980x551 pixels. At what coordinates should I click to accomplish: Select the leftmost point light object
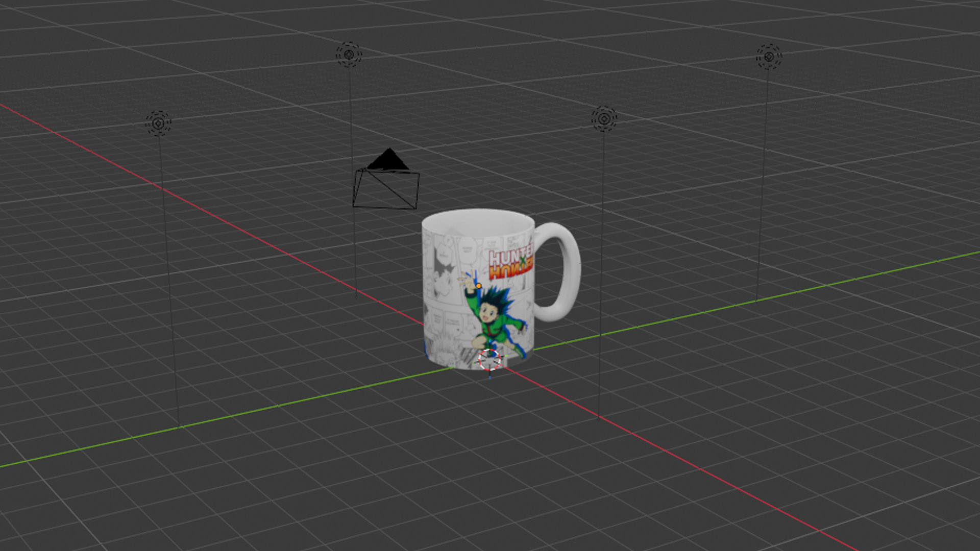(158, 123)
